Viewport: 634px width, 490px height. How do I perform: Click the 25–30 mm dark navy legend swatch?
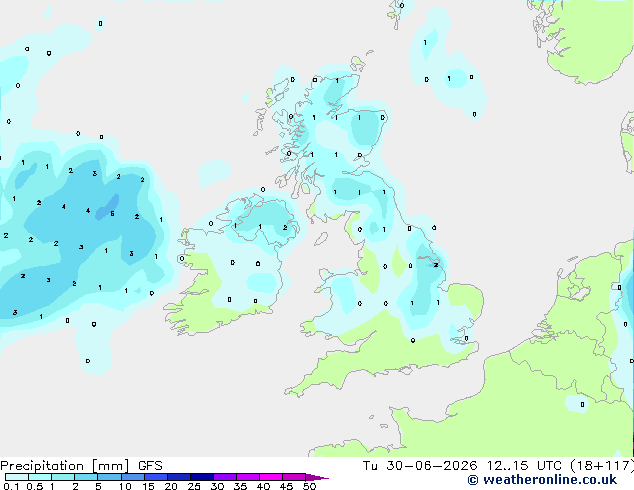pos(202,477)
